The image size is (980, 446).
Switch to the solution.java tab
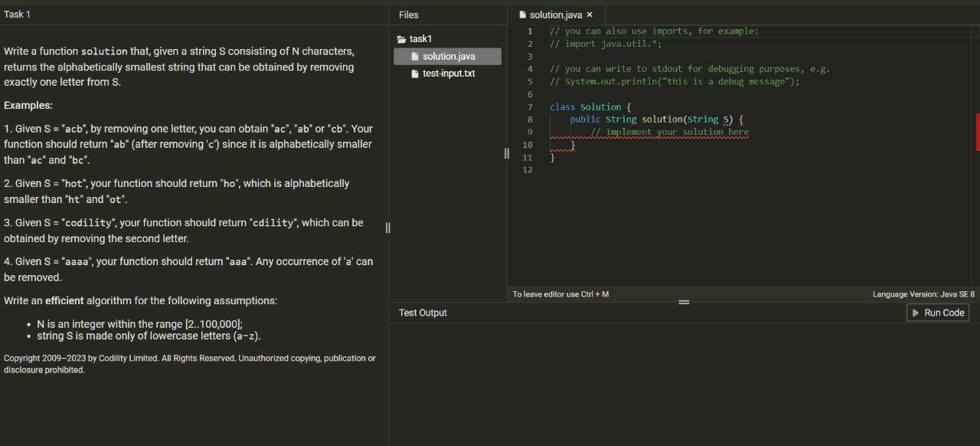pos(557,14)
